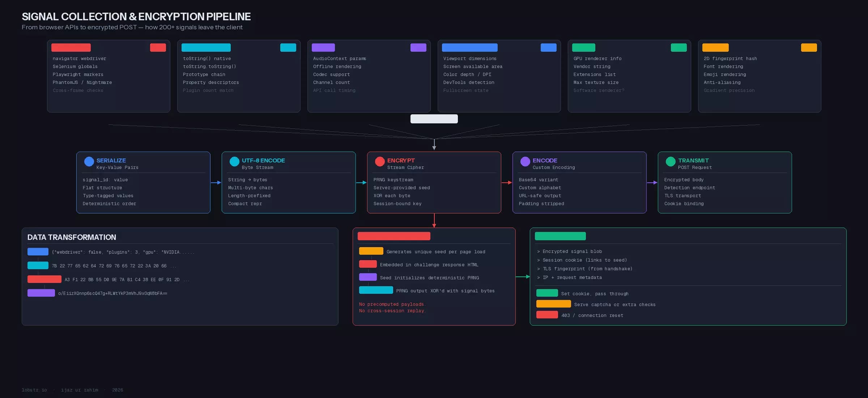Toggle the dimmed 'API call timing' entry

click(334, 90)
